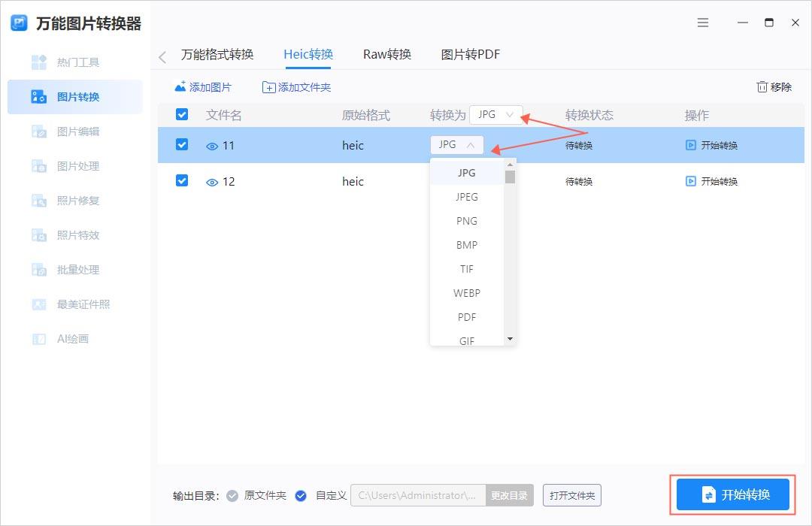Click the output directory path field
This screenshot has width=812, height=526.
[x=417, y=495]
